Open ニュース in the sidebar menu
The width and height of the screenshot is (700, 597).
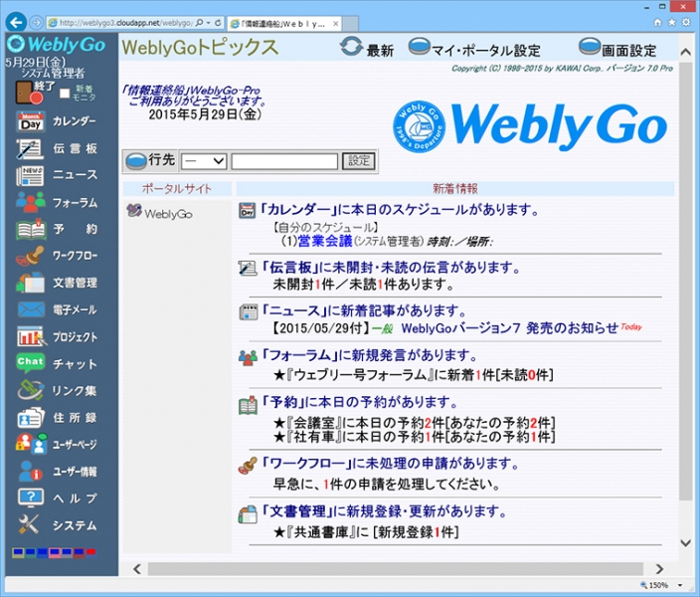tap(57, 175)
